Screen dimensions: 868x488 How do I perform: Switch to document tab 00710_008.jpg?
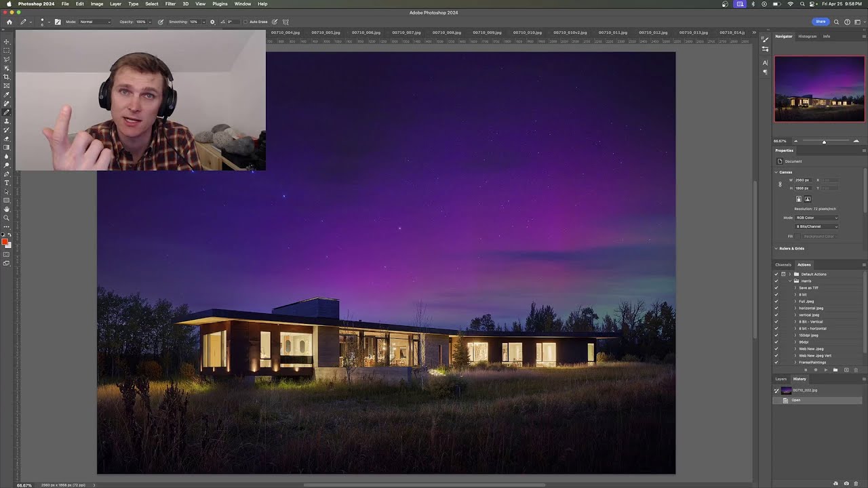tap(447, 33)
